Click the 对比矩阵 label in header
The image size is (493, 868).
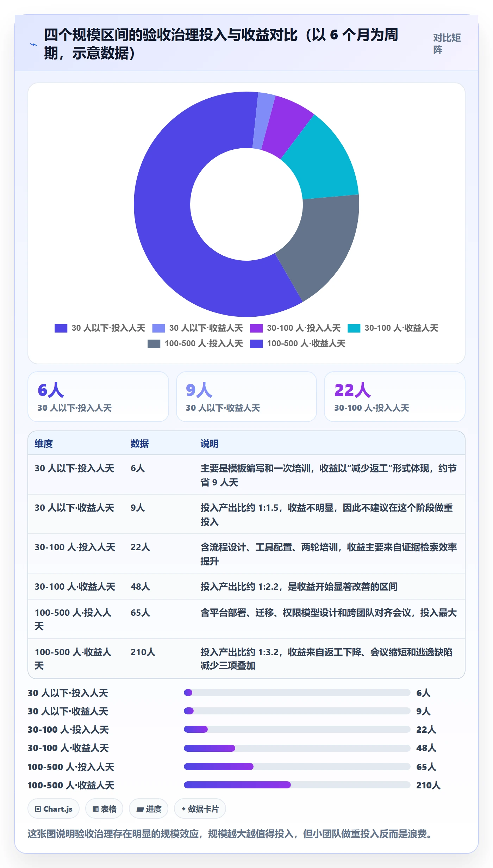pyautogui.click(x=447, y=44)
